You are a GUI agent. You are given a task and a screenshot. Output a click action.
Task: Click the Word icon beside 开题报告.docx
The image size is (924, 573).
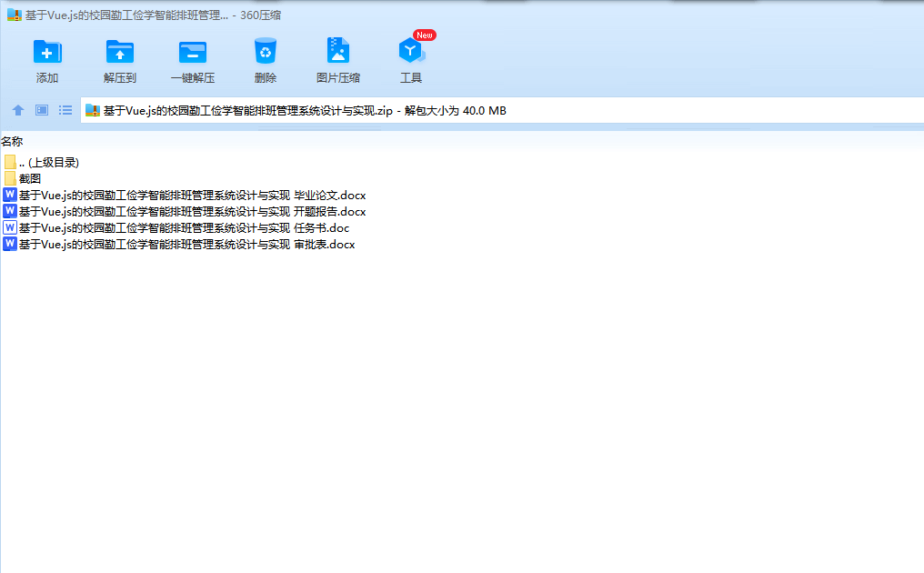pos(9,211)
